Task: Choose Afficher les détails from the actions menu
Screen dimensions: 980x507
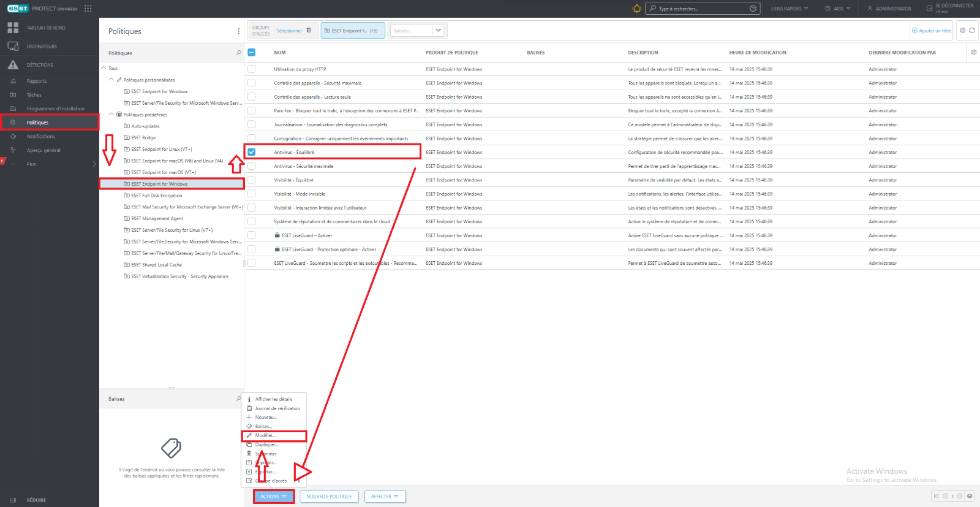Action: click(274, 399)
